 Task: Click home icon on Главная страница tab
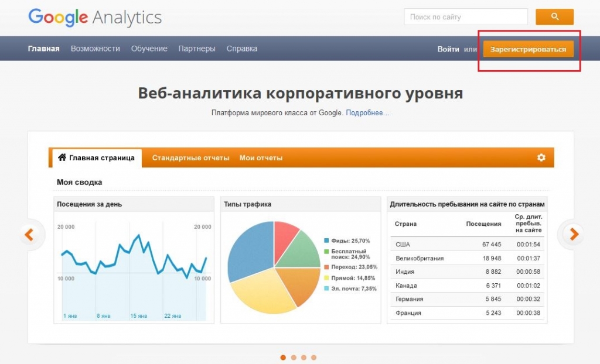62,157
